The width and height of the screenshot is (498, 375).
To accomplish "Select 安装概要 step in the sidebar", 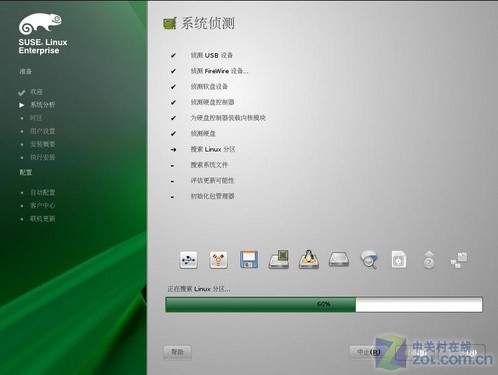I will (x=43, y=144).
